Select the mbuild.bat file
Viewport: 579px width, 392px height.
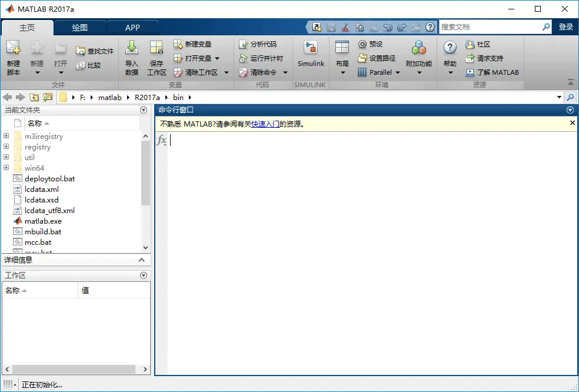pyautogui.click(x=43, y=232)
